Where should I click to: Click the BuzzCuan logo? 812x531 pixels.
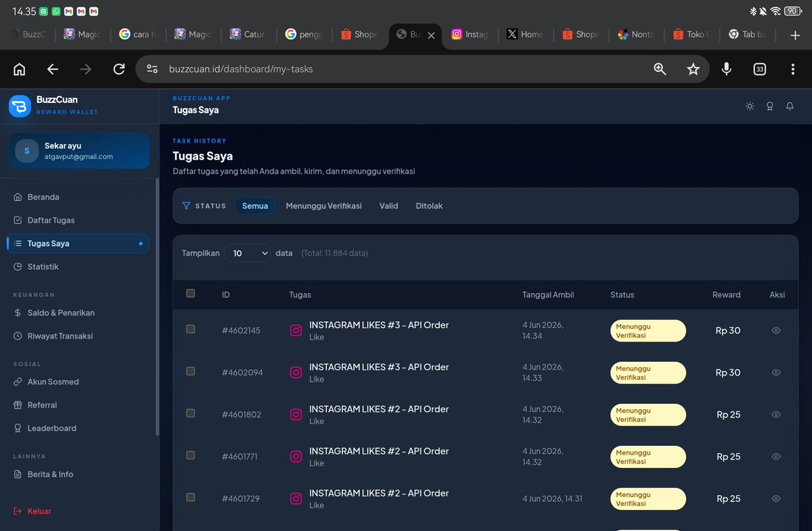(x=20, y=106)
